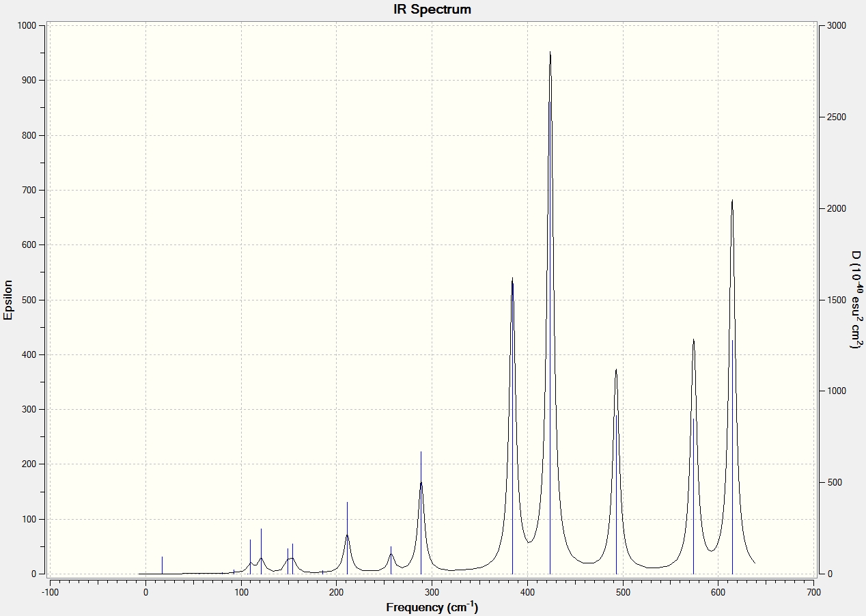Click the blue stick line near 212 cm-1
866x616 pixels.
(347, 538)
